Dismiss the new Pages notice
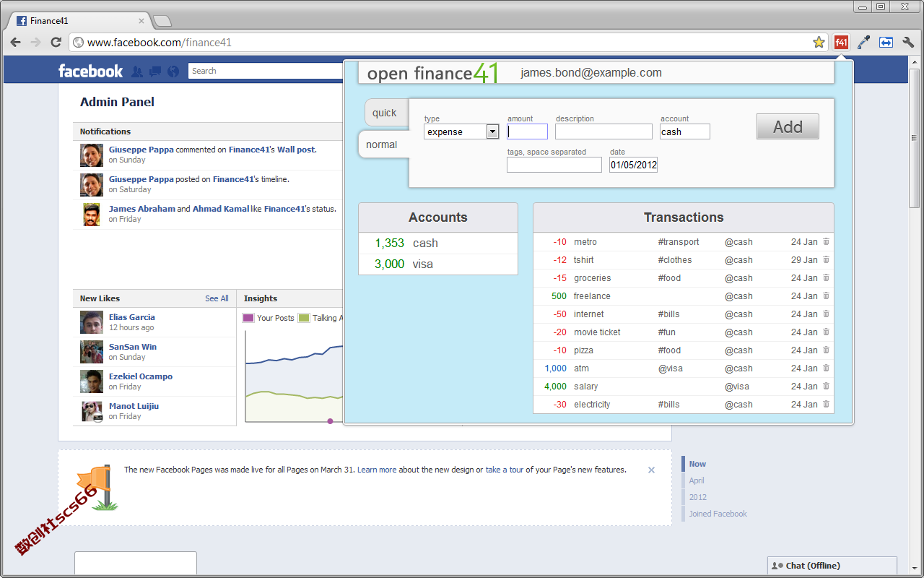This screenshot has height=578, width=924. click(x=651, y=470)
